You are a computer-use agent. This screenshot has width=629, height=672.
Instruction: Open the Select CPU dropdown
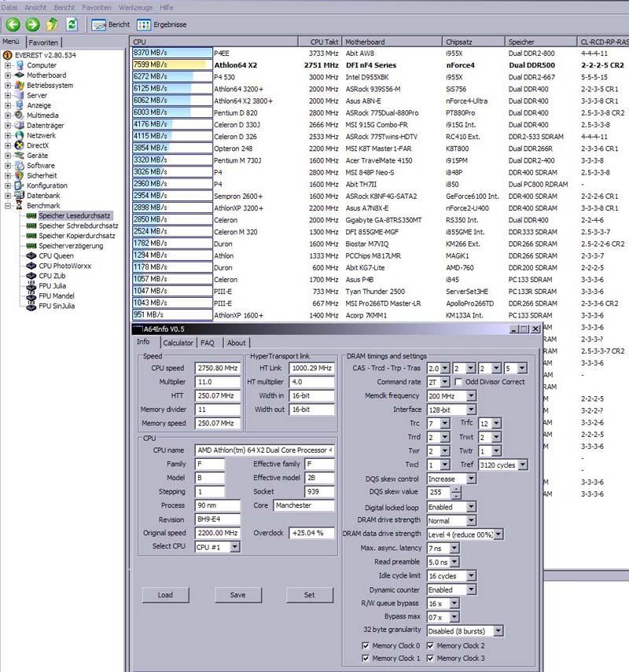click(x=234, y=547)
